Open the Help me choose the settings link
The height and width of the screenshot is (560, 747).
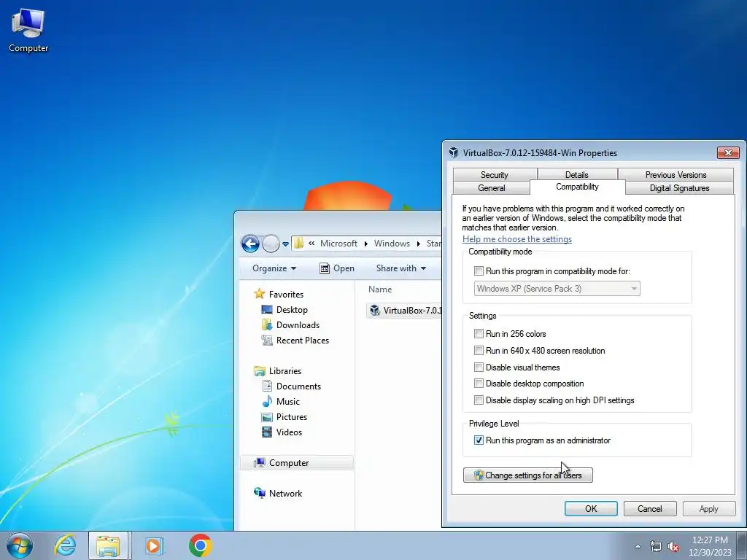pyautogui.click(x=517, y=239)
